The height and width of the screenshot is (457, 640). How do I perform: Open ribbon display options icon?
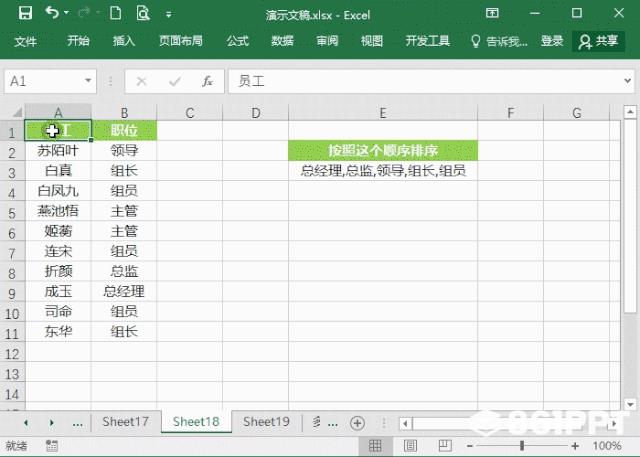[492, 13]
